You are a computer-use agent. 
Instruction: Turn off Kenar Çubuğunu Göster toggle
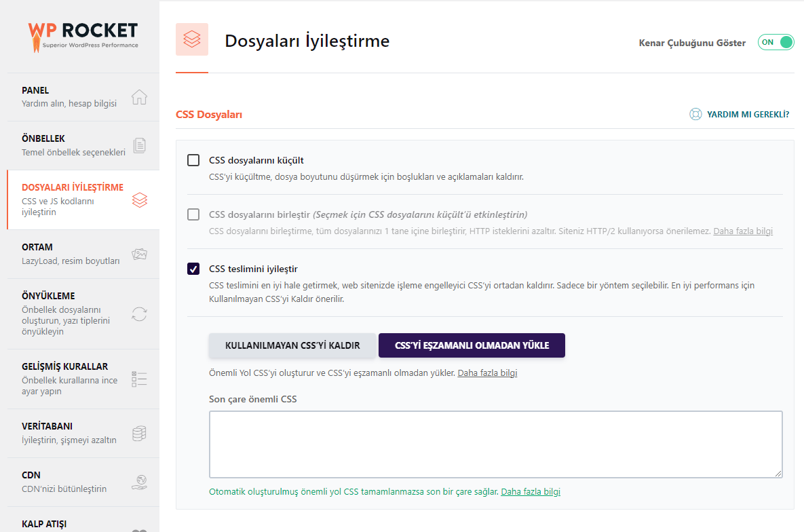[x=776, y=42]
